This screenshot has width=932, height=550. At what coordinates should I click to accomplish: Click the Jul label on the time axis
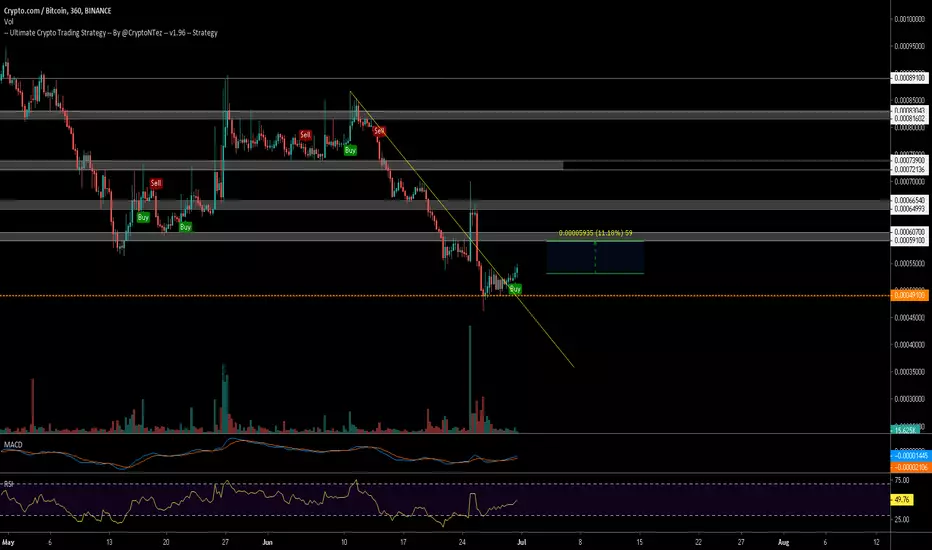point(521,542)
